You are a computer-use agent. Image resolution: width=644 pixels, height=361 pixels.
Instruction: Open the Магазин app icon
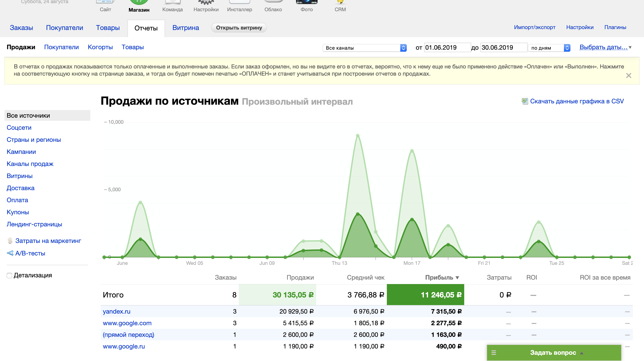pyautogui.click(x=139, y=2)
